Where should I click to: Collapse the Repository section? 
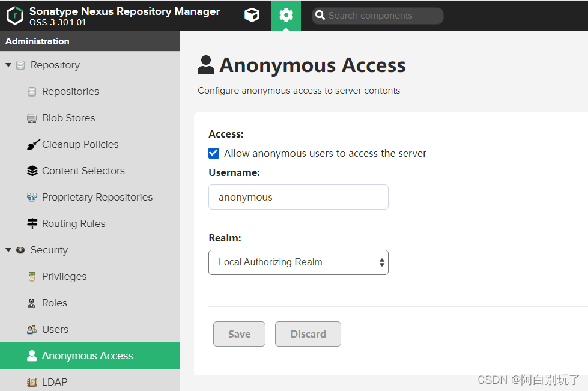[8, 65]
